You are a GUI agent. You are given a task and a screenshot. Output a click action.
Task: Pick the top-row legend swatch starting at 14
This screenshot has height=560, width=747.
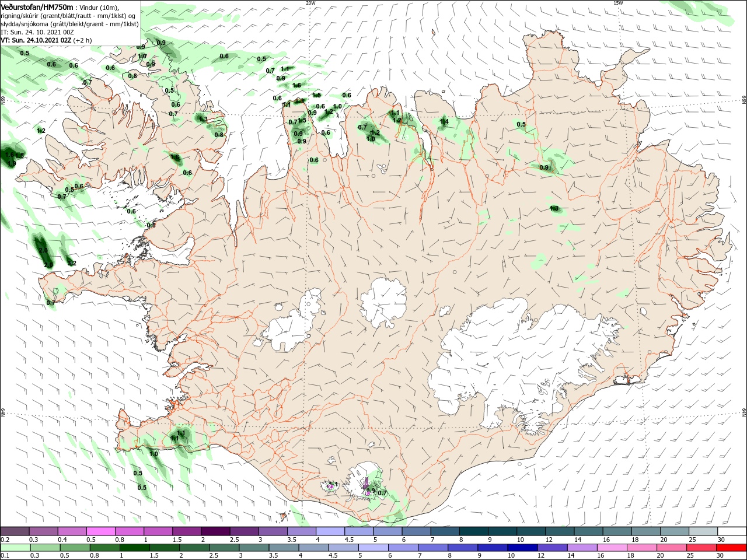588,531
